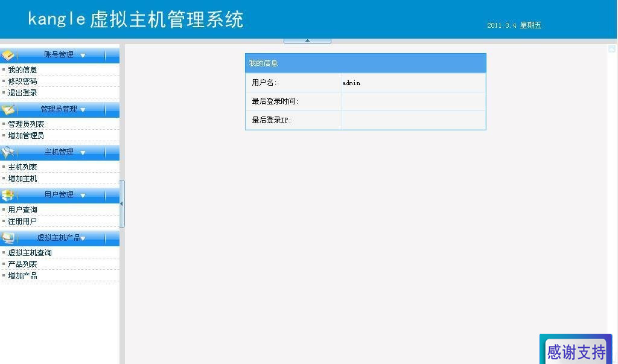Collapse the 账号管理 section arrow
Viewport: 618px width, 364px height.
pos(83,56)
